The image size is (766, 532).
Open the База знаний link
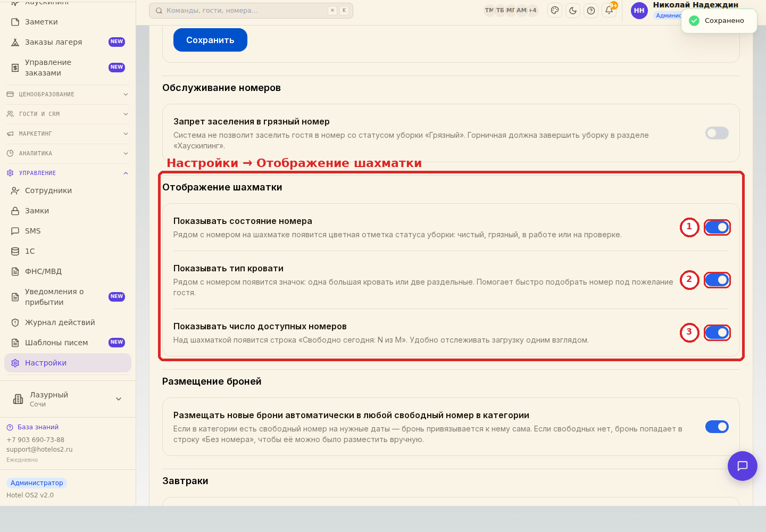38,427
